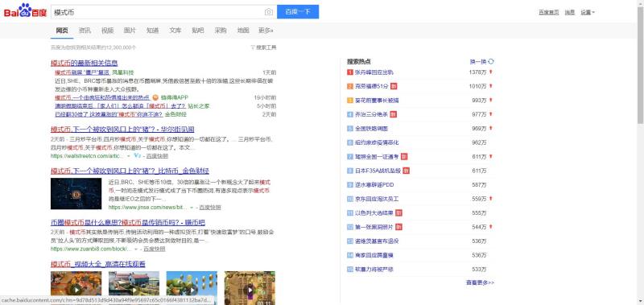Open the 消息 link in header
Viewport: 644px width, 305px height.
569,12
